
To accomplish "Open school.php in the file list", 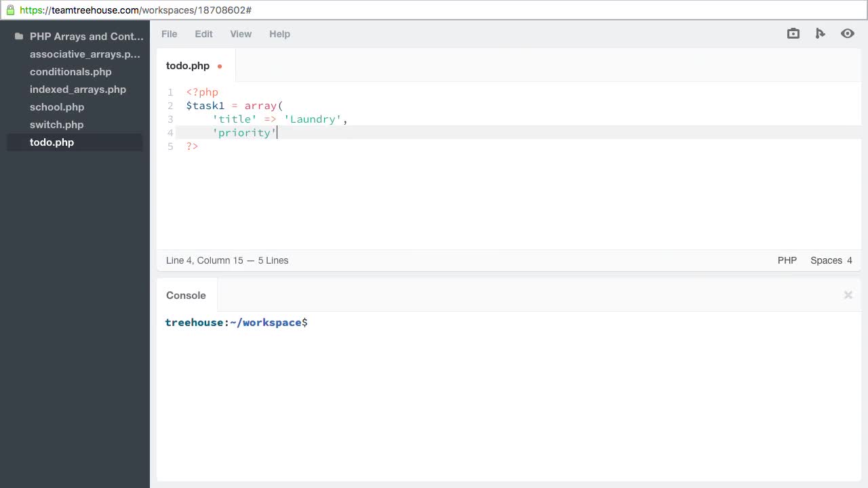I will click(56, 107).
